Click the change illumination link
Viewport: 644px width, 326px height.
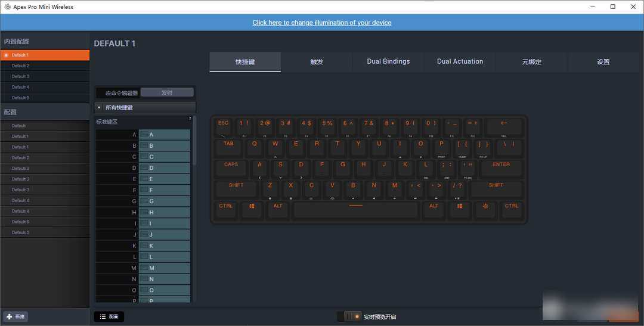(x=322, y=23)
